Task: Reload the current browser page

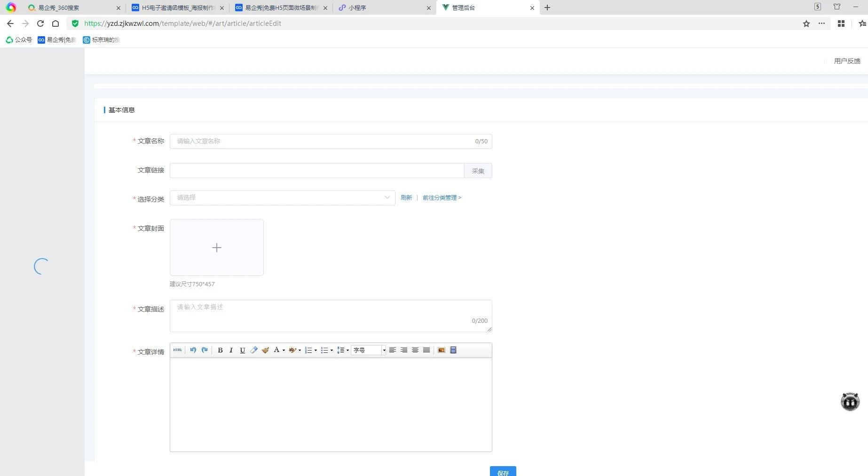Action: point(40,23)
